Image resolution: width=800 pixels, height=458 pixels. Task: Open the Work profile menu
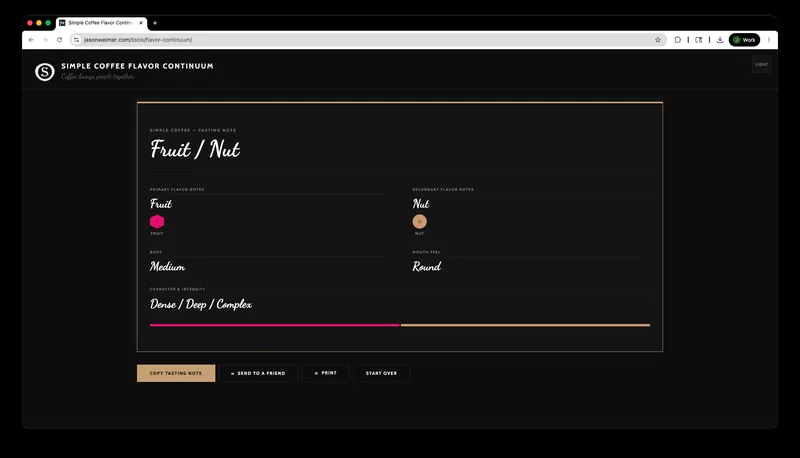[744, 40]
